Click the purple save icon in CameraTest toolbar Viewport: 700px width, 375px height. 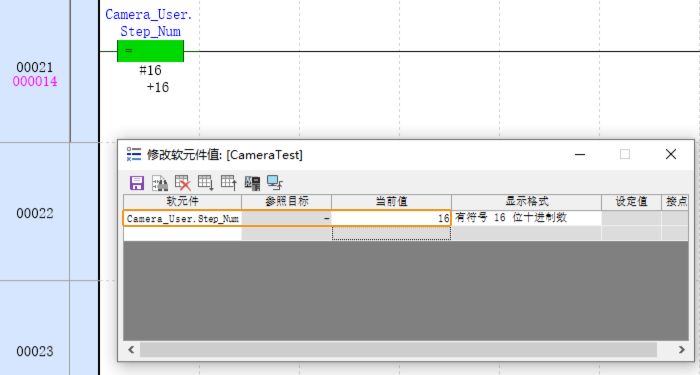(x=137, y=183)
